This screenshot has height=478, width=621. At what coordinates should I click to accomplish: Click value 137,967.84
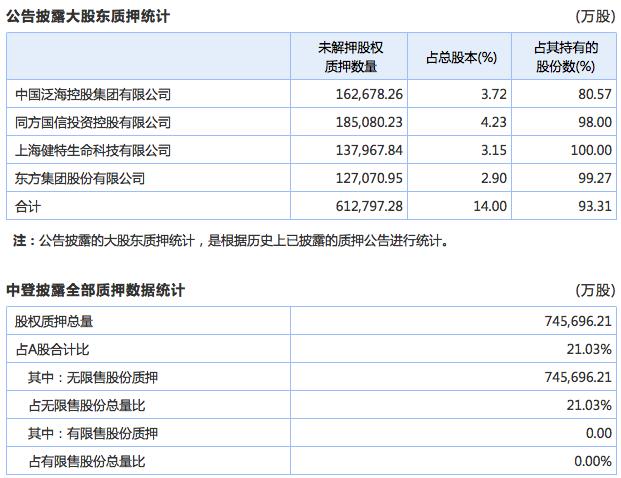[369, 150]
